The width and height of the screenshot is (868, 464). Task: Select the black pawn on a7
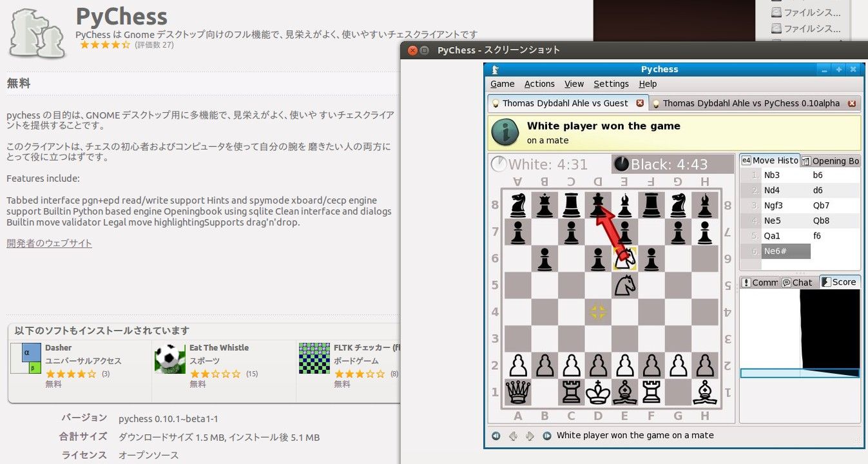click(517, 232)
